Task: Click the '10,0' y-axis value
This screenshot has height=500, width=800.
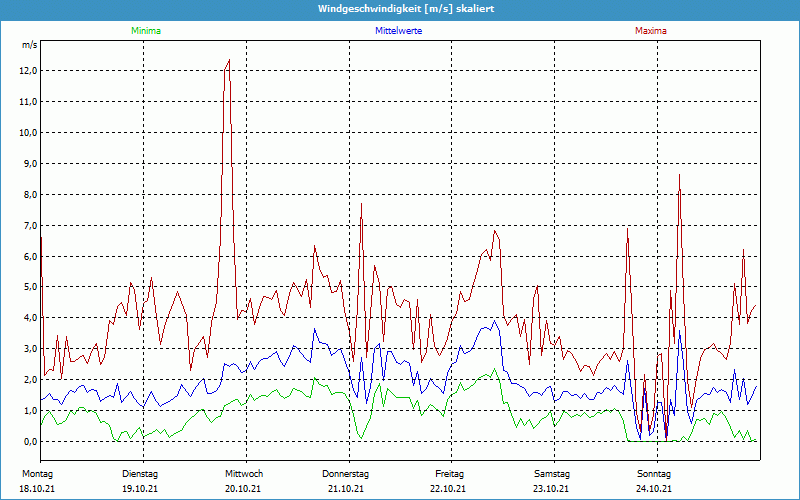Action: point(28,133)
